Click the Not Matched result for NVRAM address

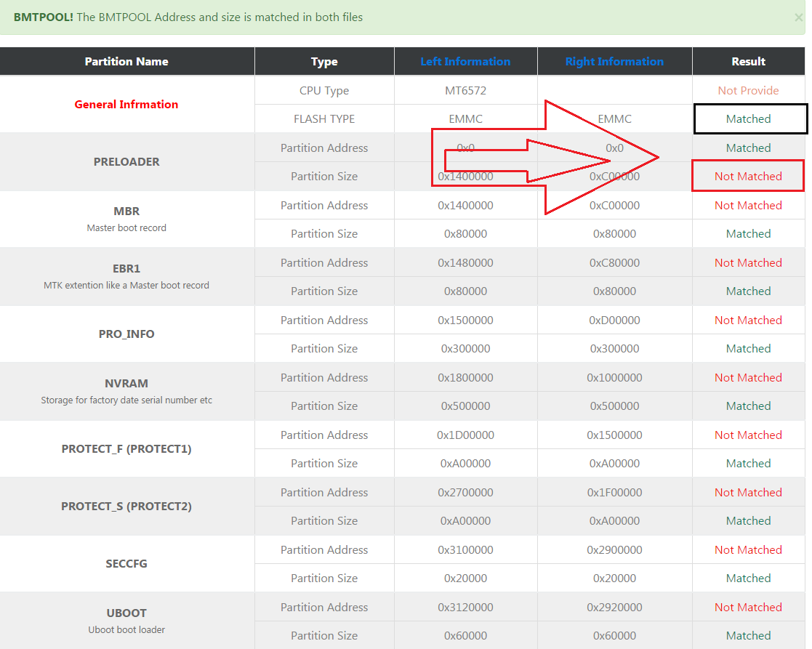coord(748,378)
